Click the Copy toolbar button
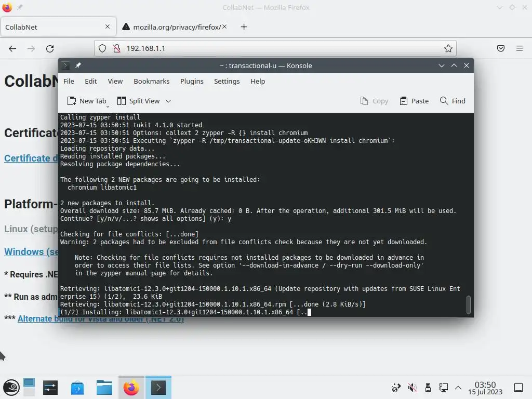The height and width of the screenshot is (399, 532). pyautogui.click(x=374, y=101)
